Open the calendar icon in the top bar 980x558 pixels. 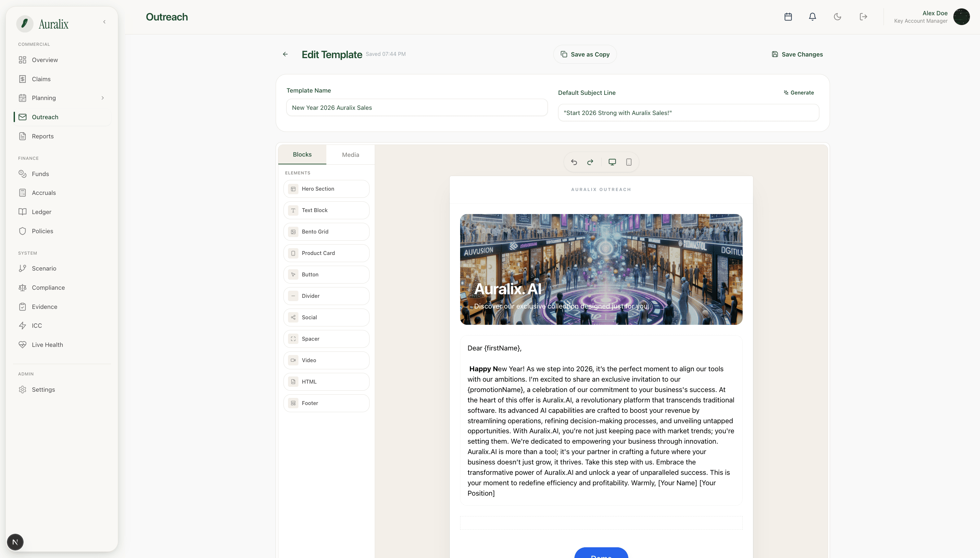click(x=788, y=17)
